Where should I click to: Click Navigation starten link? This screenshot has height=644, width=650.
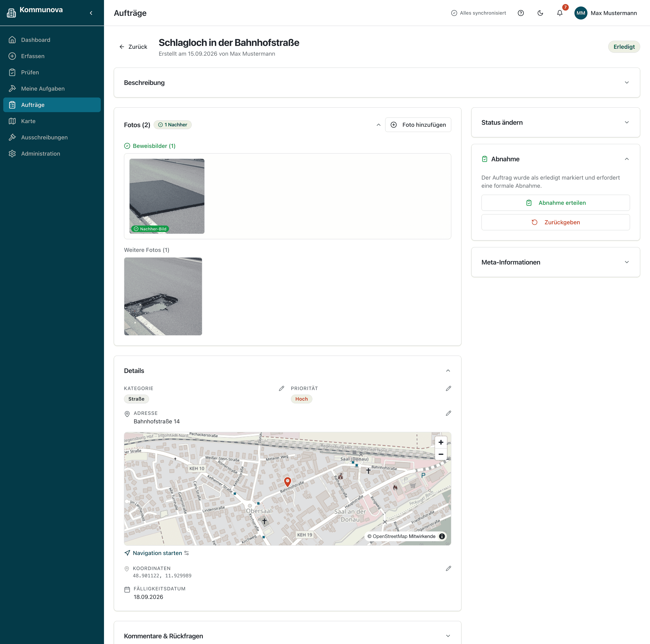157,553
